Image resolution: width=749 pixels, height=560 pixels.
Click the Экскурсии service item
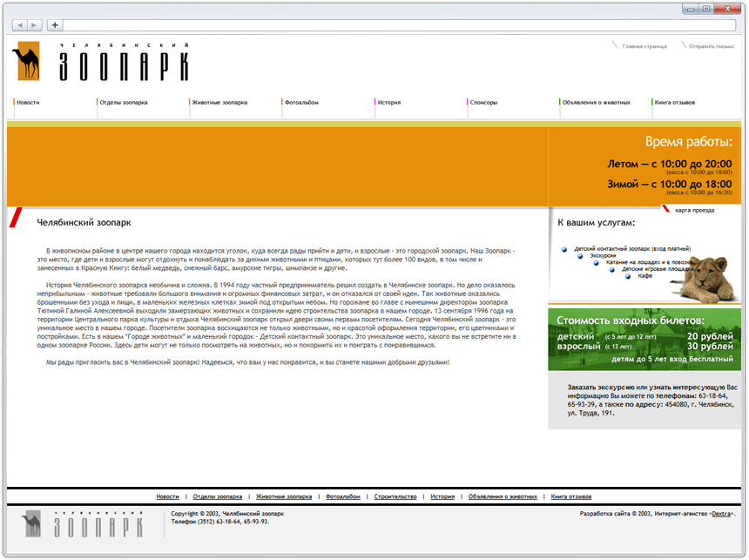[603, 256]
